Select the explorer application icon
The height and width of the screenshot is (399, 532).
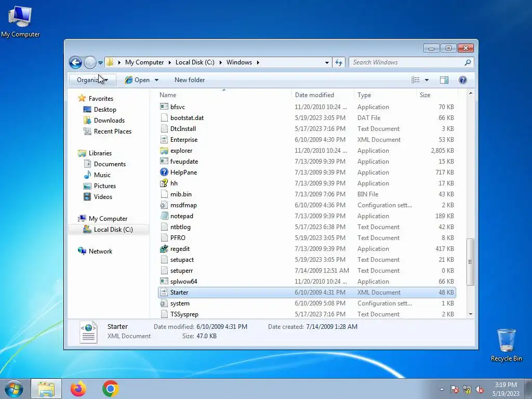click(x=164, y=151)
